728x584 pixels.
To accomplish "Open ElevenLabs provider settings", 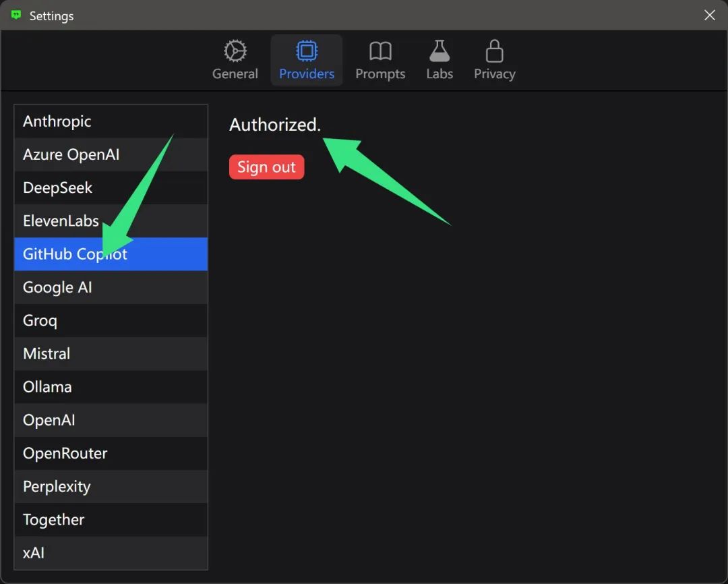I will tap(111, 221).
